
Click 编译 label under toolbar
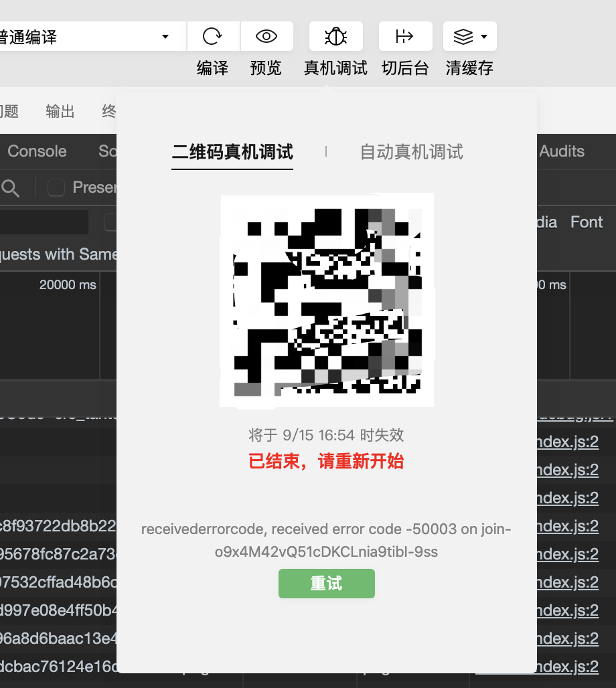[x=212, y=68]
